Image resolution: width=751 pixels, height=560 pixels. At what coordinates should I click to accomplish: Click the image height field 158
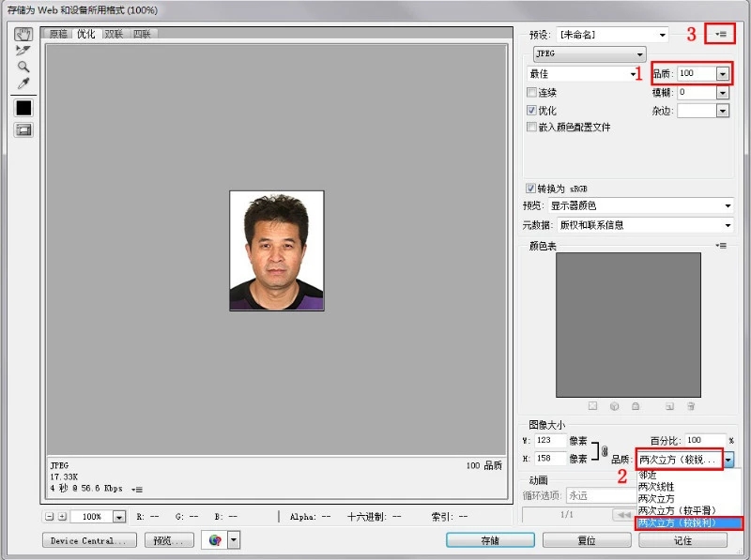pyautogui.click(x=550, y=459)
